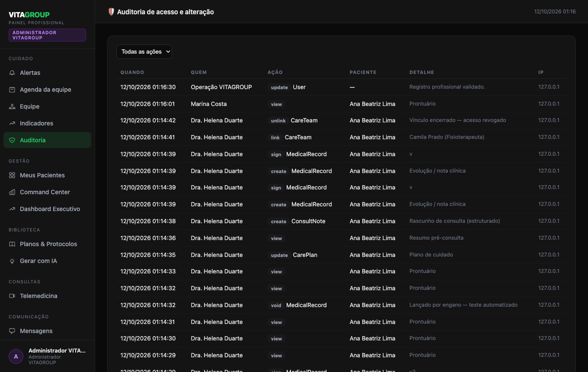Click the QUANDO column header

[132, 72]
